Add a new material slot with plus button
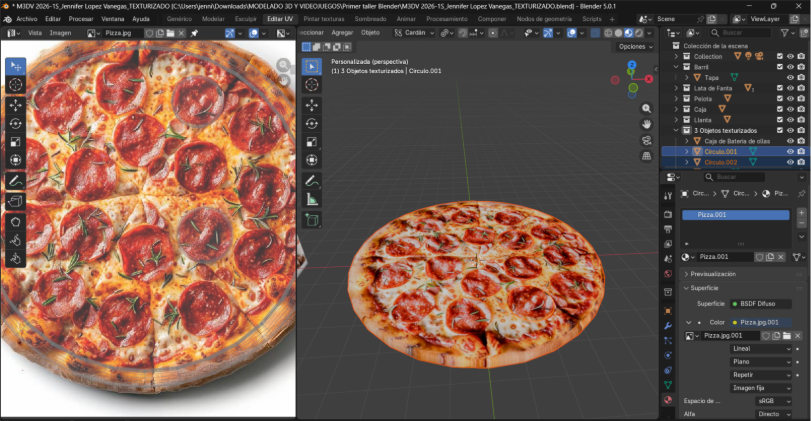 coord(801,213)
